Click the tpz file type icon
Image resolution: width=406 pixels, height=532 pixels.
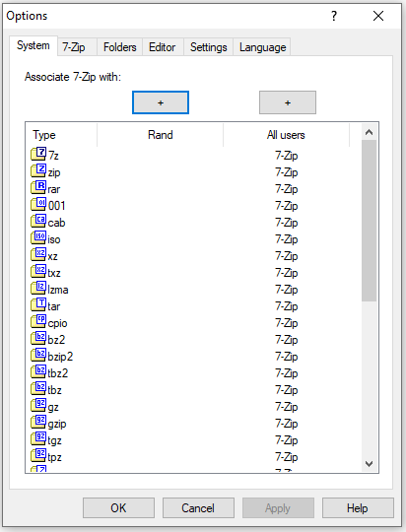[38, 455]
